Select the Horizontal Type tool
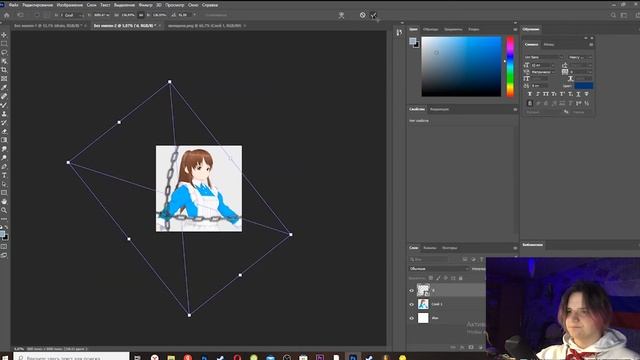 [x=4, y=176]
